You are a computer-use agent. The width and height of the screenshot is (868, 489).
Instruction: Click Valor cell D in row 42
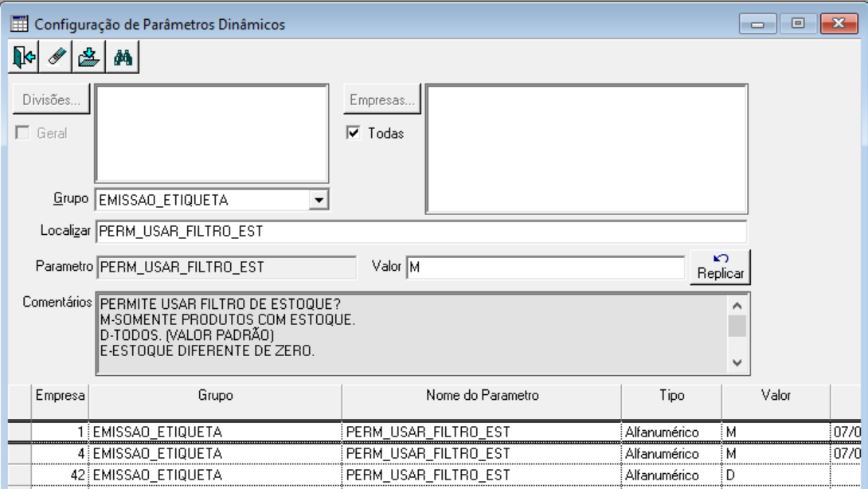point(776,475)
